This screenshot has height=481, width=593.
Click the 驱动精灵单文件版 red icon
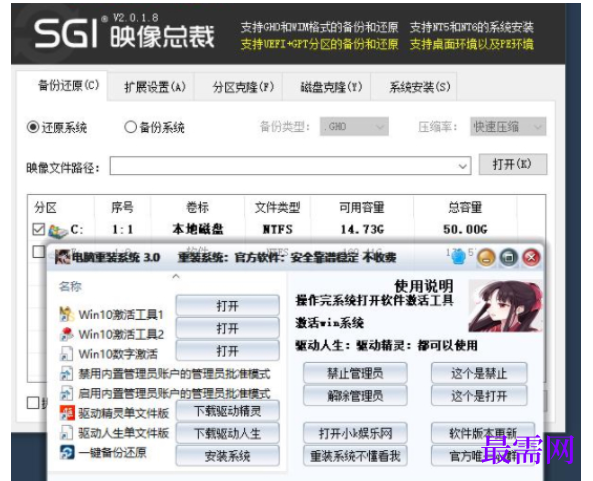tap(67, 413)
